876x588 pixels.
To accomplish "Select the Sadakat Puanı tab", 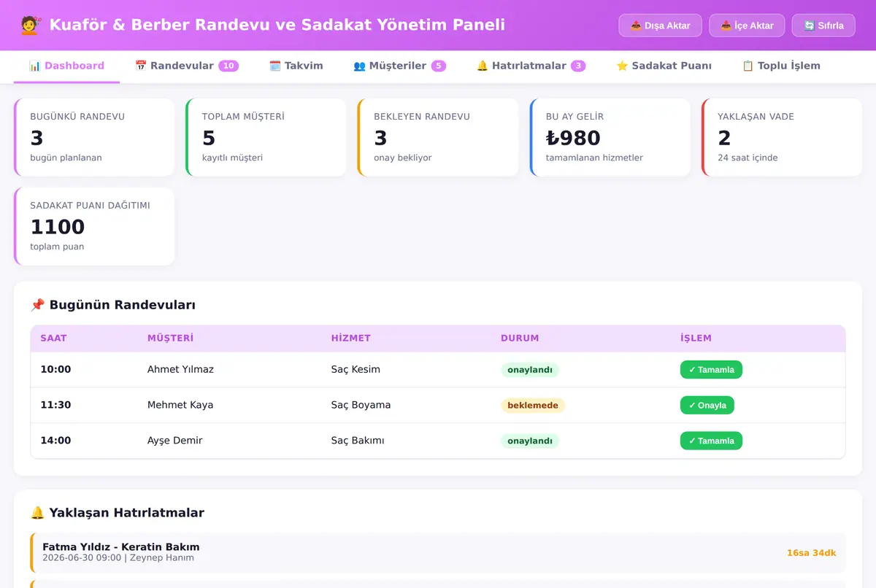I will pyautogui.click(x=664, y=66).
